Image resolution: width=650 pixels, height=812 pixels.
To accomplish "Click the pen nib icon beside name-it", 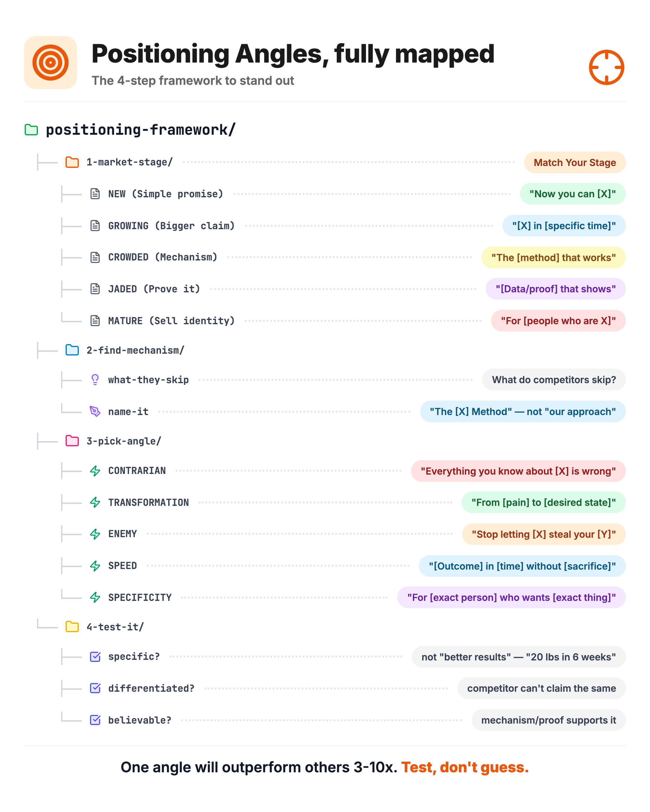I will point(95,411).
